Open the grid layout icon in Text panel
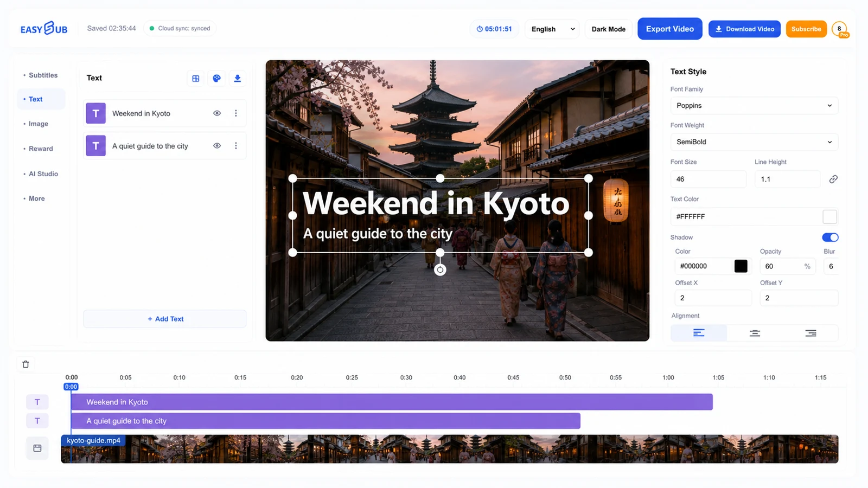The height and width of the screenshot is (488, 868). [196, 78]
